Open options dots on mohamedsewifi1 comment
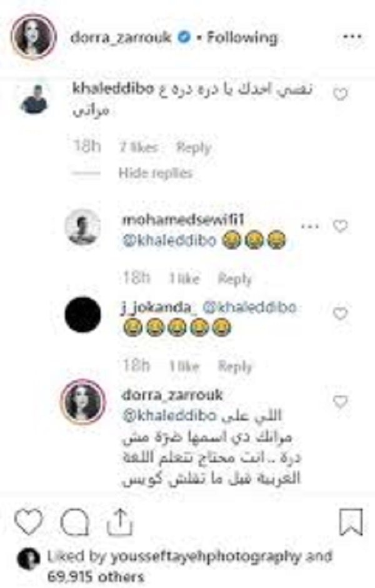 [x=310, y=226]
